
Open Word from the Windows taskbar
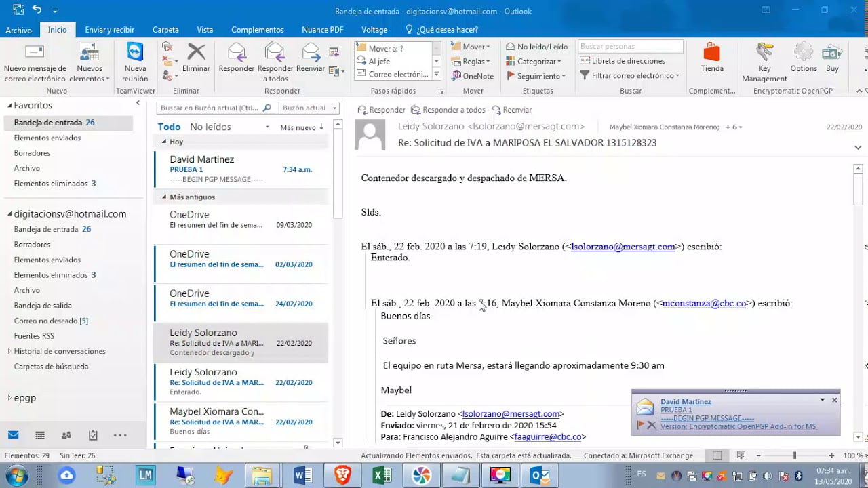click(x=302, y=476)
